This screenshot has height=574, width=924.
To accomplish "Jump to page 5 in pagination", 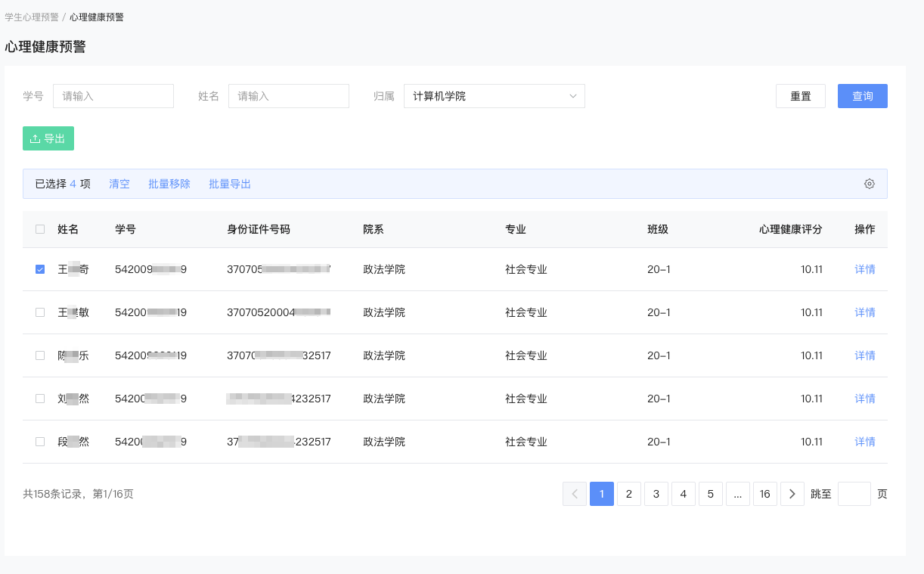I will (x=710, y=493).
